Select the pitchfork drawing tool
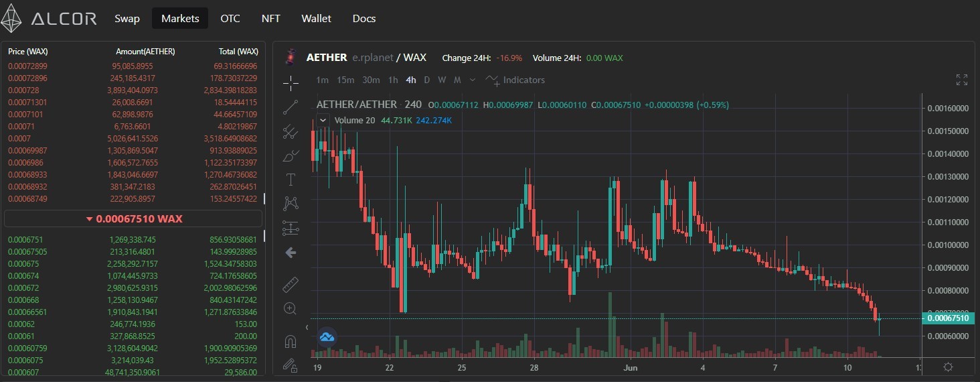Viewport: 980px width, 382px height. pos(291,132)
